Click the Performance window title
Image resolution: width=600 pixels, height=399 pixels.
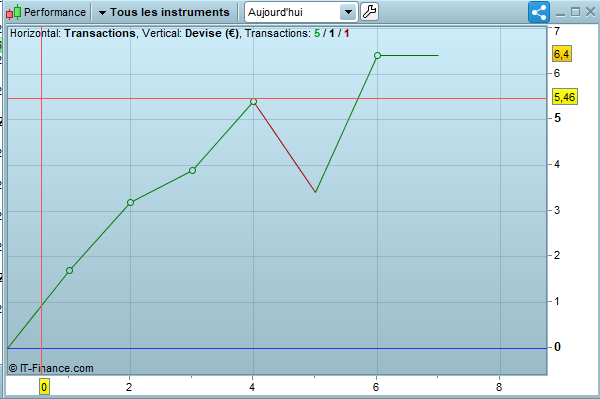click(55, 12)
